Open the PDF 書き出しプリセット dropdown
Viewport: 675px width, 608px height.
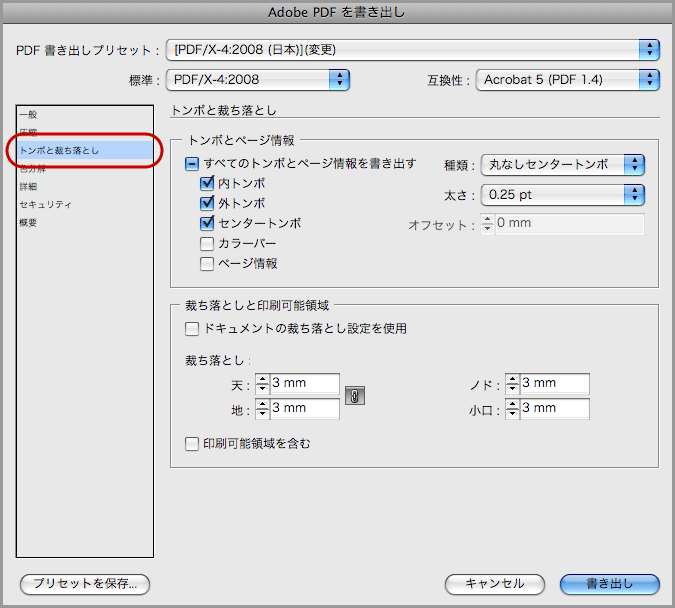pos(413,50)
